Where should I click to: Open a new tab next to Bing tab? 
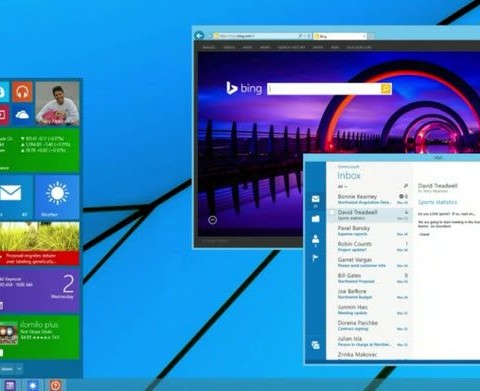click(x=371, y=36)
